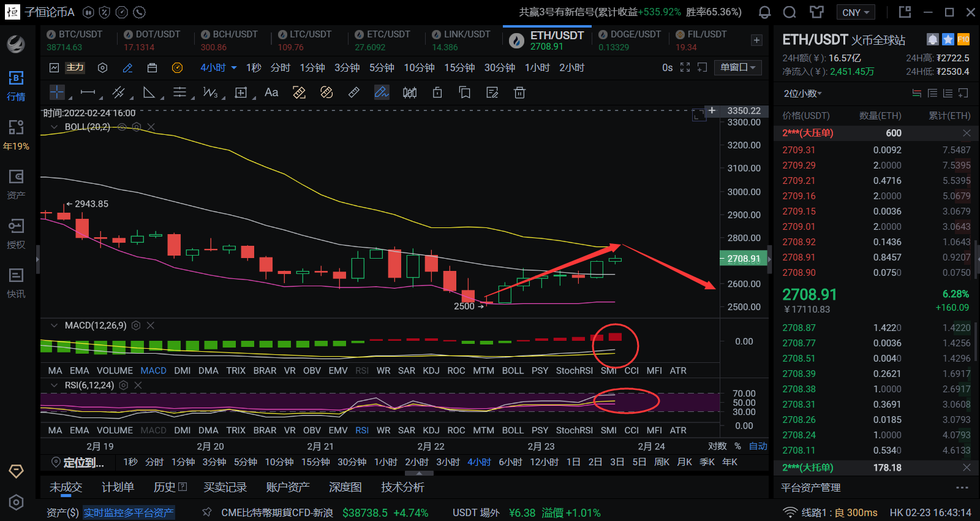The width and height of the screenshot is (980, 521).
Task: Open the CNY currency dropdown
Action: point(856,12)
